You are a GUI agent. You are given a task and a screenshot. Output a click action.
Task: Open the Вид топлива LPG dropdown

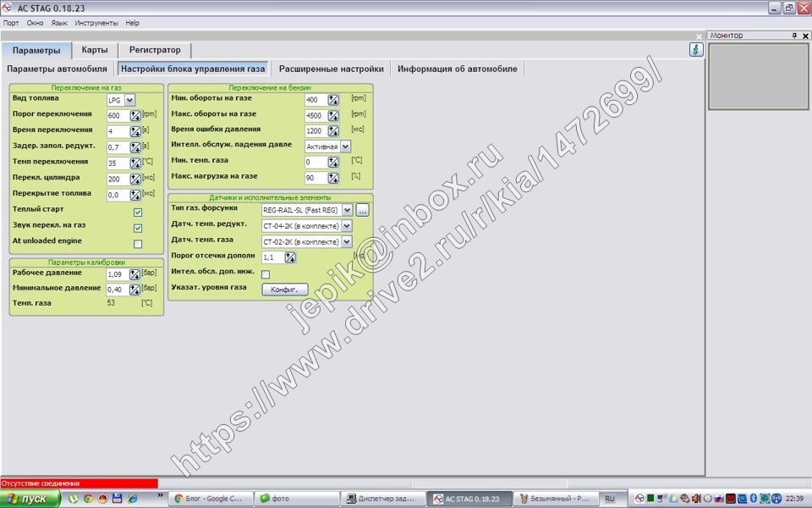point(129,100)
